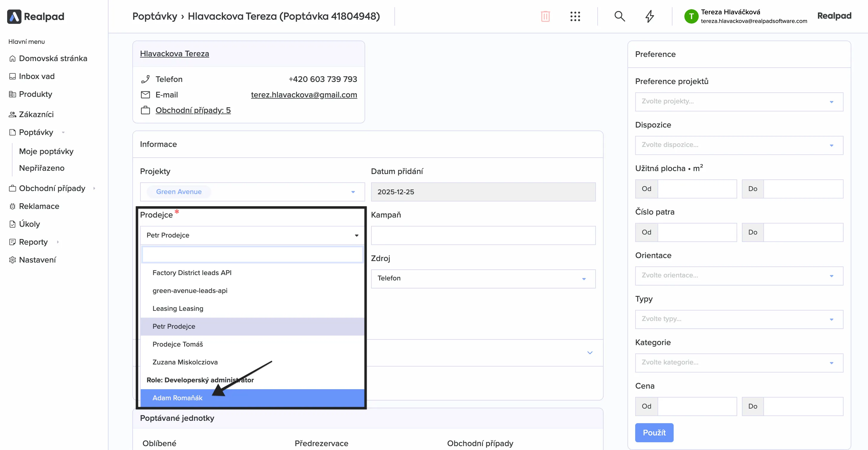This screenshot has height=450, width=868.
Task: Open Inbox vad in the sidebar
Action: coord(36,76)
